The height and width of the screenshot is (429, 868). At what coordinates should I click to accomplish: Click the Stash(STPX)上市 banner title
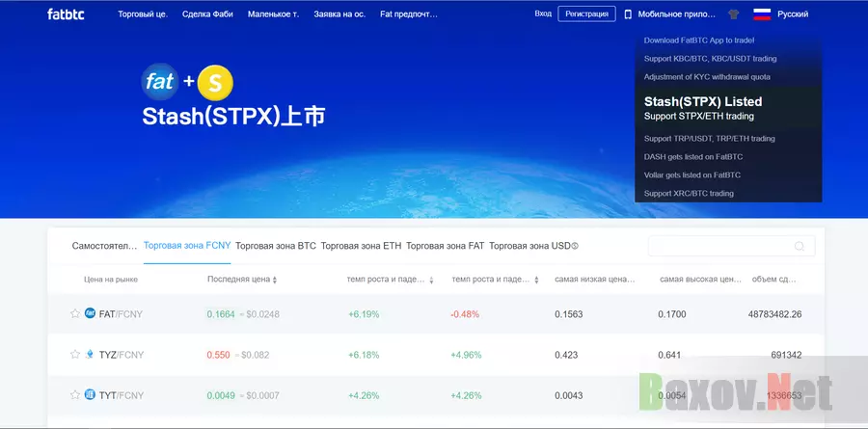(x=233, y=117)
